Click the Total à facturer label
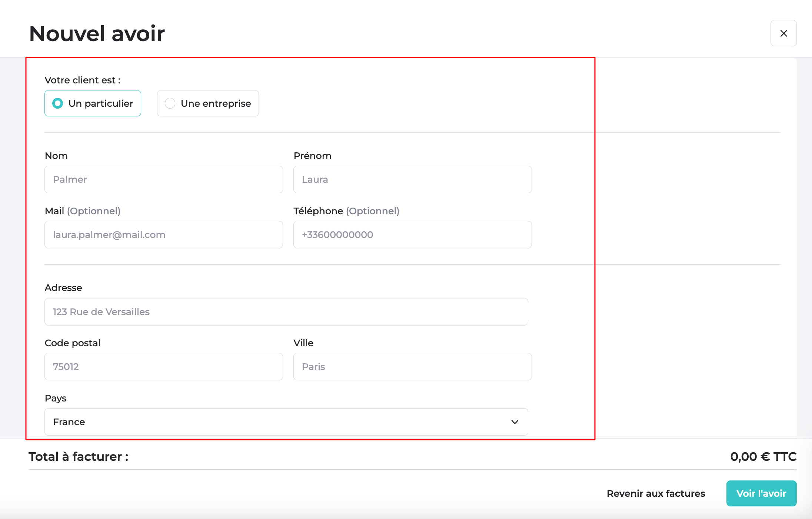 [x=79, y=457]
